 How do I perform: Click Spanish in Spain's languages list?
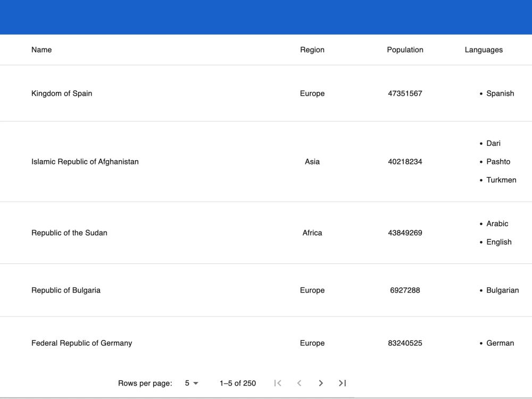pos(500,93)
